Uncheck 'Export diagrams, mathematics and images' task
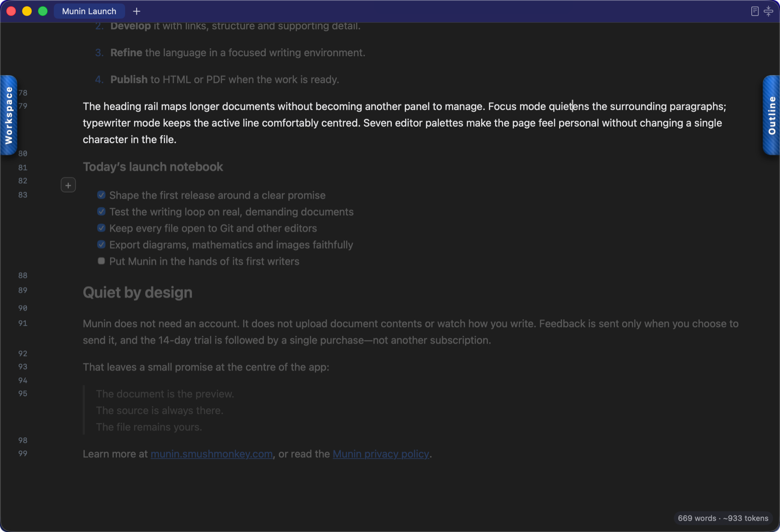This screenshot has height=532, width=780. point(101,245)
